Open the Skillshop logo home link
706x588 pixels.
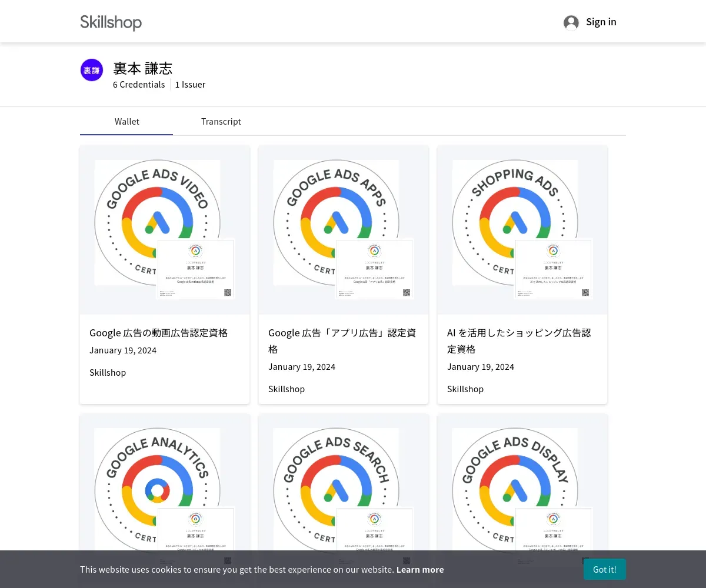pos(111,22)
